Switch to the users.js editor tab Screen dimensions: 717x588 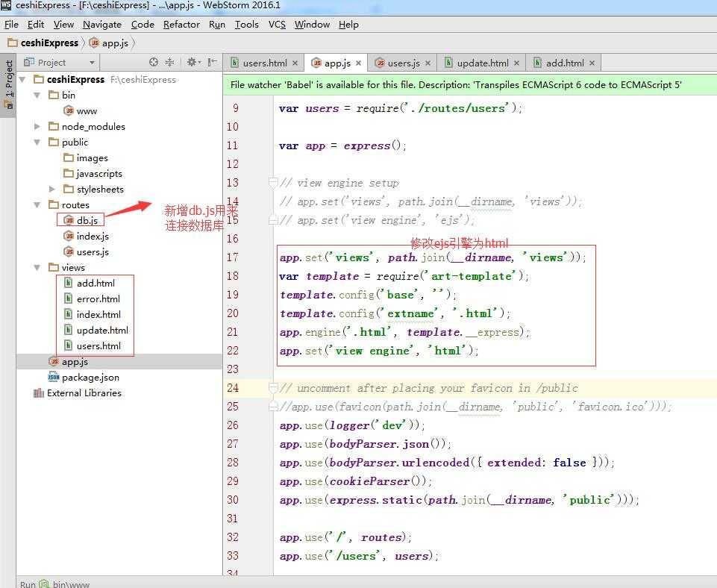[x=404, y=63]
